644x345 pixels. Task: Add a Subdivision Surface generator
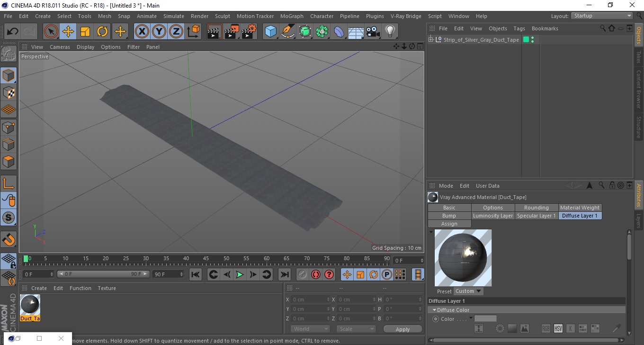click(305, 32)
